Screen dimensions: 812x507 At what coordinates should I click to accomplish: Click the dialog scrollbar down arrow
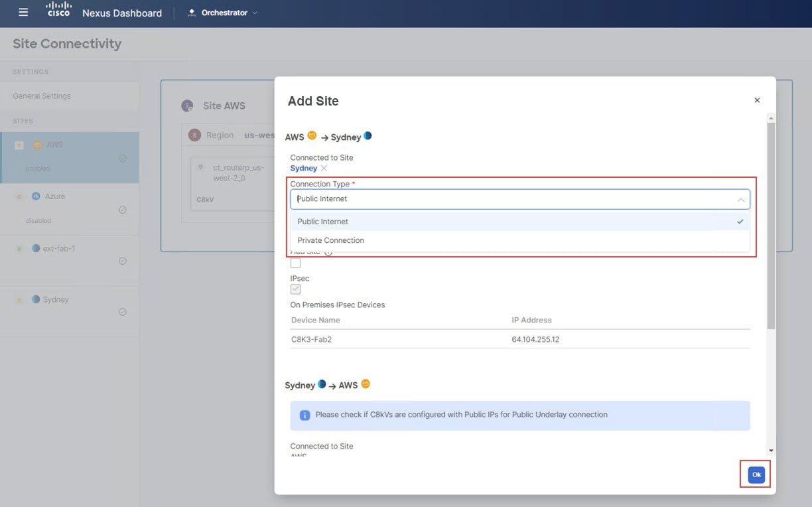(771, 451)
